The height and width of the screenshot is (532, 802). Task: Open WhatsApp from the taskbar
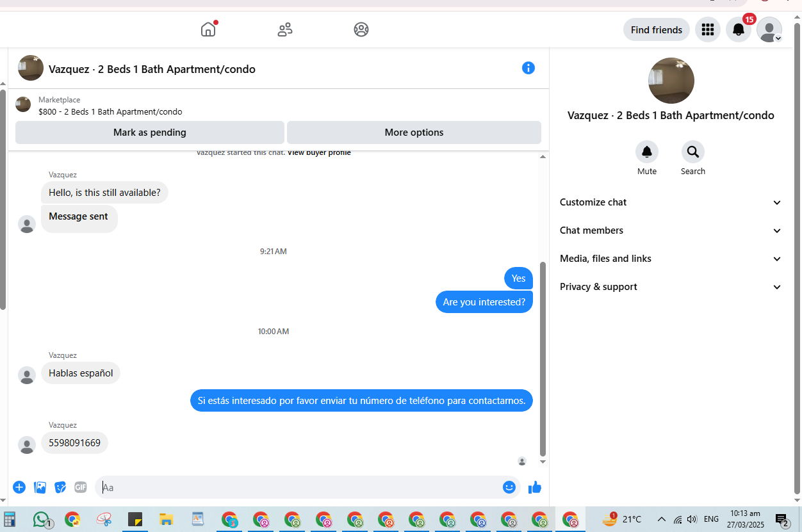pos(42,519)
